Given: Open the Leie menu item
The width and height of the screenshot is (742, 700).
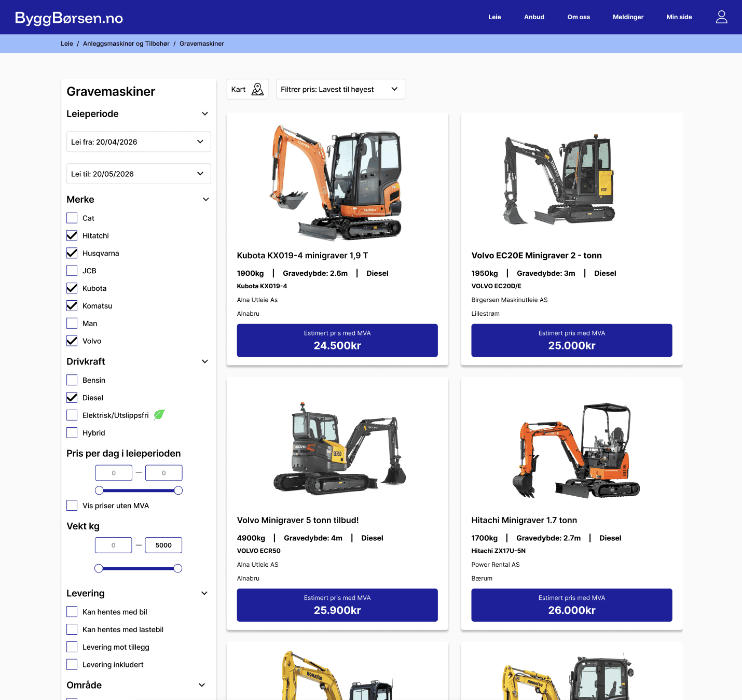Looking at the screenshot, I should click(x=494, y=17).
